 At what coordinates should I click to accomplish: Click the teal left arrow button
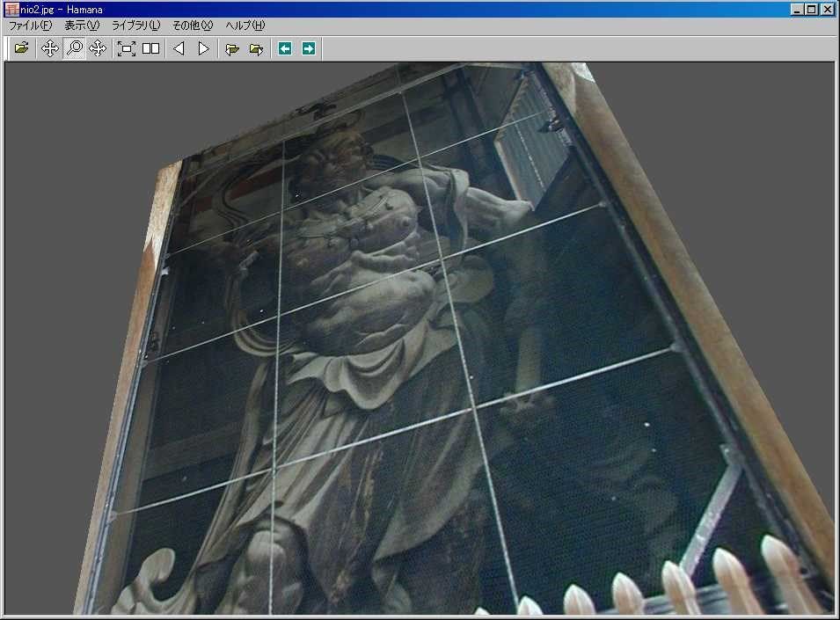[285, 48]
